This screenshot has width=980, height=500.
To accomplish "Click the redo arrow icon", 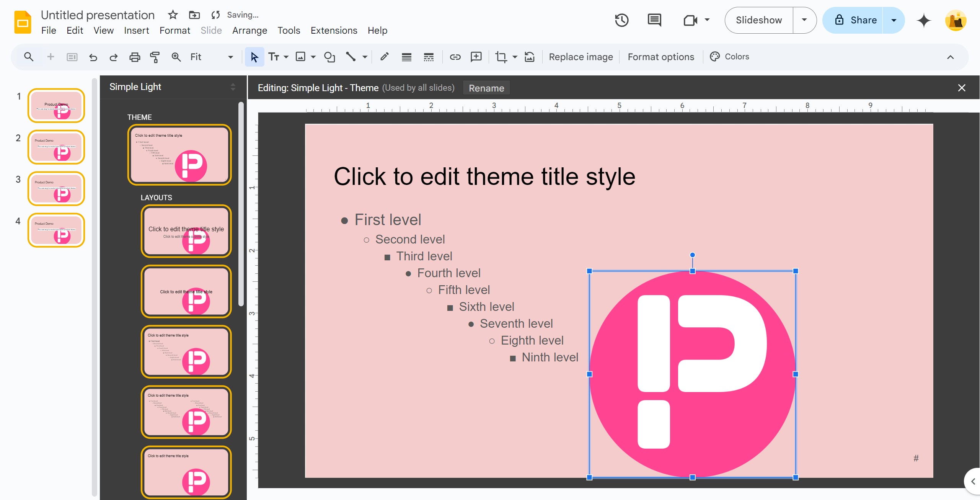I will (113, 57).
